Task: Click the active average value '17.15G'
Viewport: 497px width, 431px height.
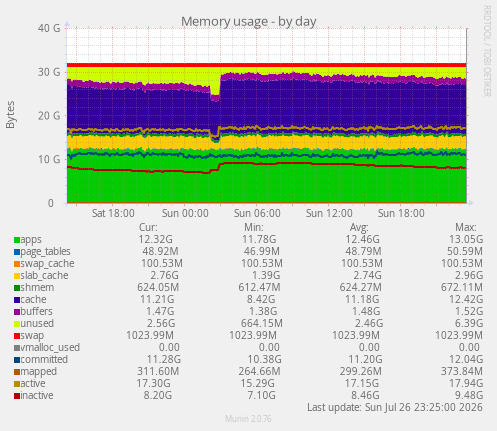Action: (362, 384)
